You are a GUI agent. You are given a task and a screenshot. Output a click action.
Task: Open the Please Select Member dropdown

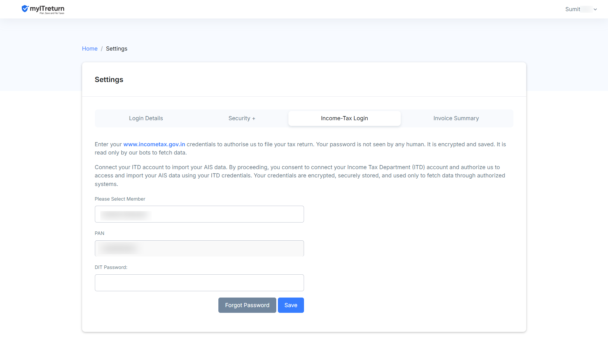(199, 214)
